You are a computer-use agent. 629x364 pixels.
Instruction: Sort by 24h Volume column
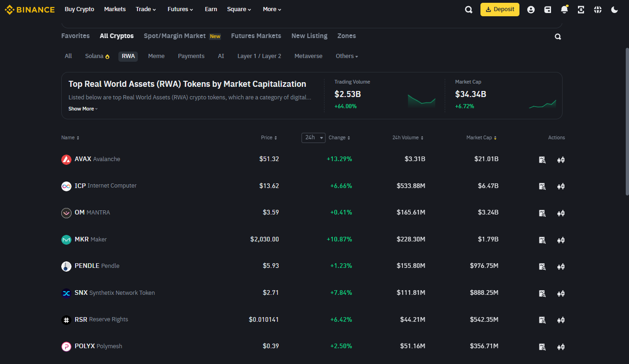point(408,138)
